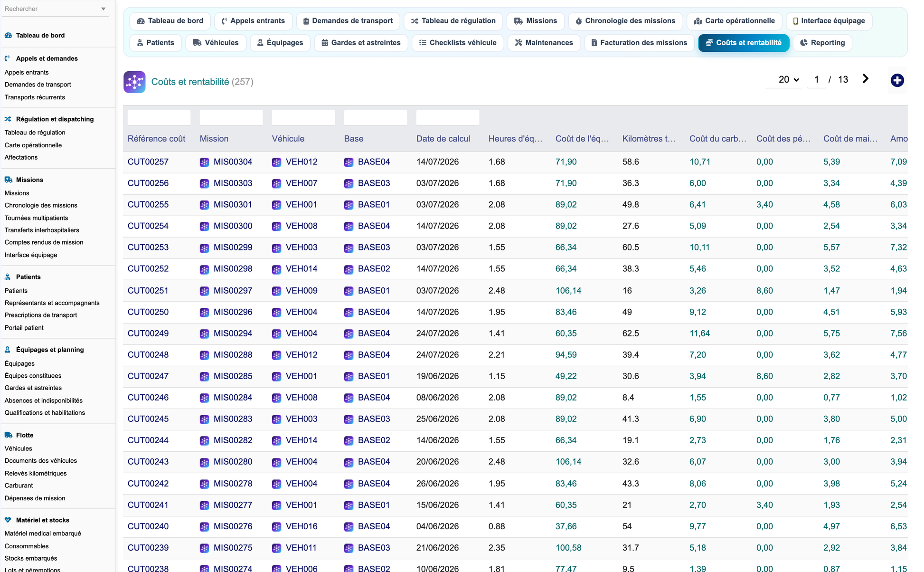Open Dépenses de mission in sidebar
924x572 pixels.
[x=35, y=498]
